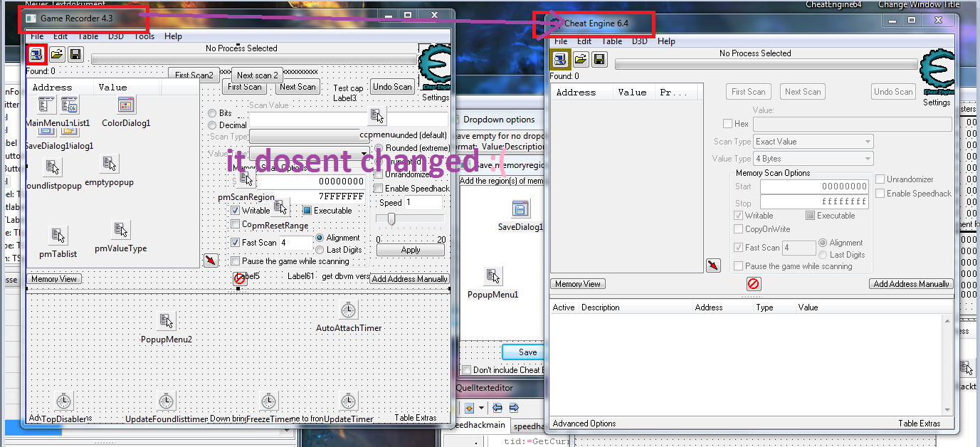The width and height of the screenshot is (980, 447).
Task: Open D3D menu in Game Recorder
Action: tap(116, 36)
